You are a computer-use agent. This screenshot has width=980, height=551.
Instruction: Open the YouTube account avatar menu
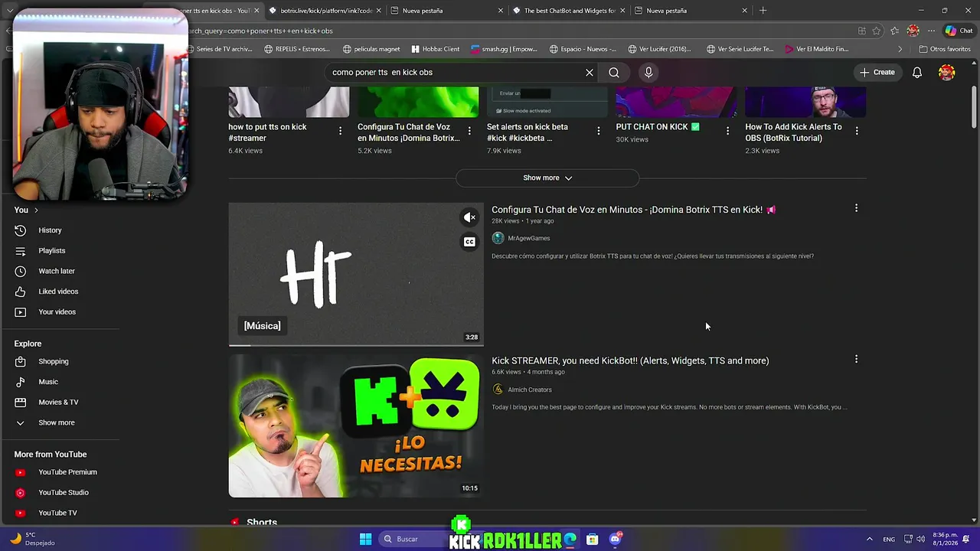(947, 72)
